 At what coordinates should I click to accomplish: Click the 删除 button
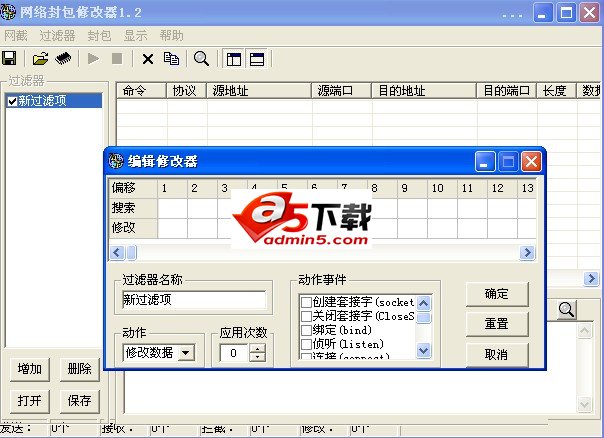click(x=79, y=369)
